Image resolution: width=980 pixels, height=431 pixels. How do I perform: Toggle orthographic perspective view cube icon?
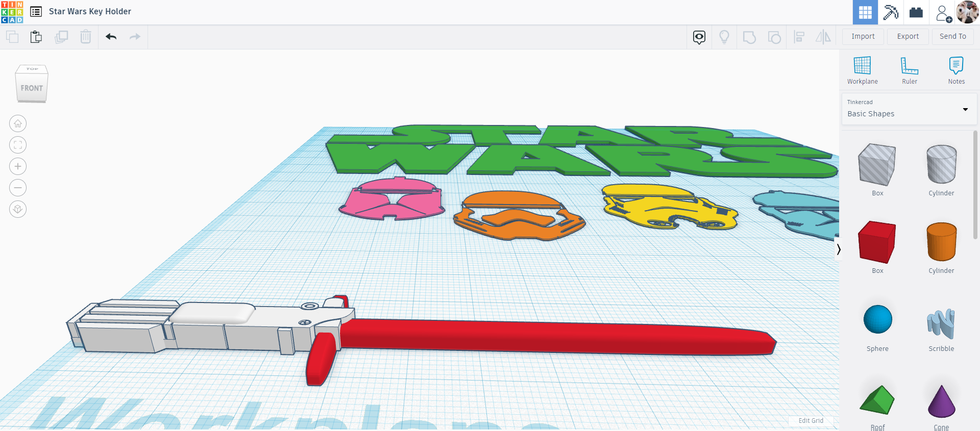pyautogui.click(x=18, y=209)
